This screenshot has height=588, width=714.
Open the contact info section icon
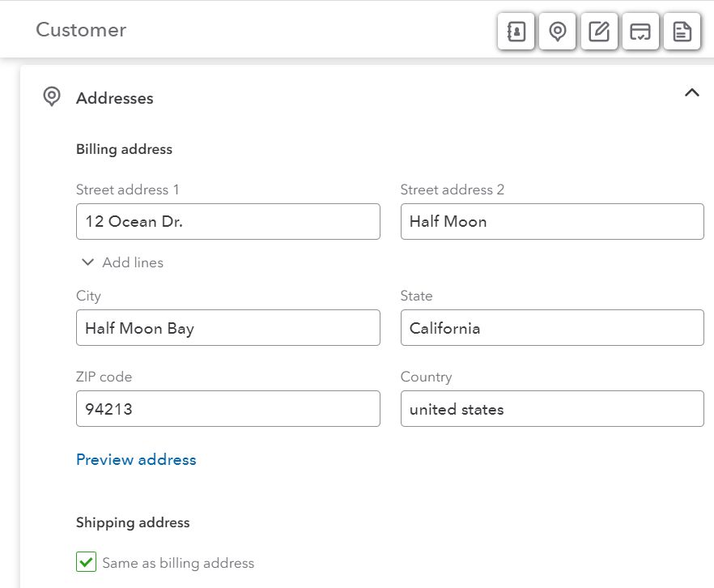516,32
